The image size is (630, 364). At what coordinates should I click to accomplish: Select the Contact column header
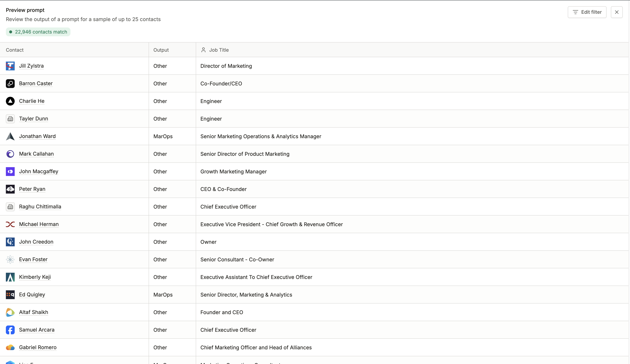coord(15,50)
